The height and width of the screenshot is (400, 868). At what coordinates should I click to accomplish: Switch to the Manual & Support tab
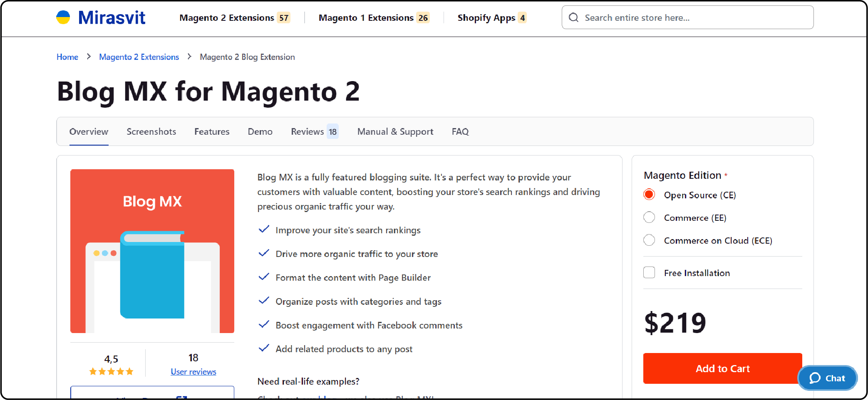coord(395,131)
